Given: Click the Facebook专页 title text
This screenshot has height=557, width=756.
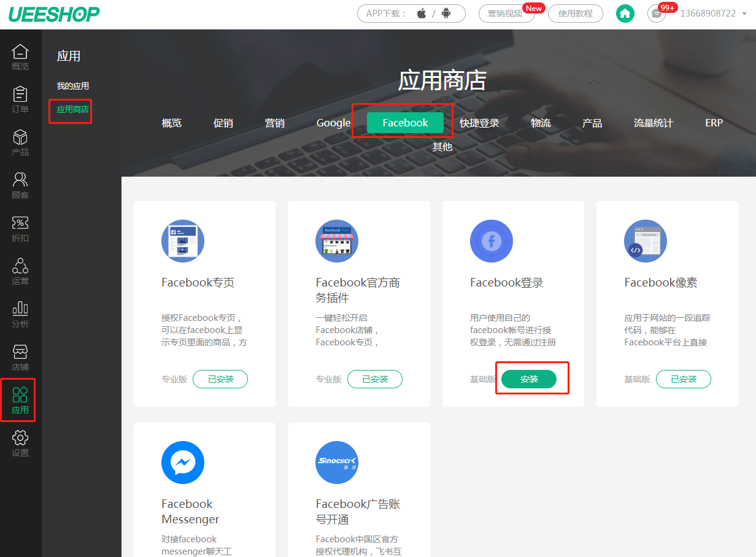Looking at the screenshot, I should tap(198, 283).
